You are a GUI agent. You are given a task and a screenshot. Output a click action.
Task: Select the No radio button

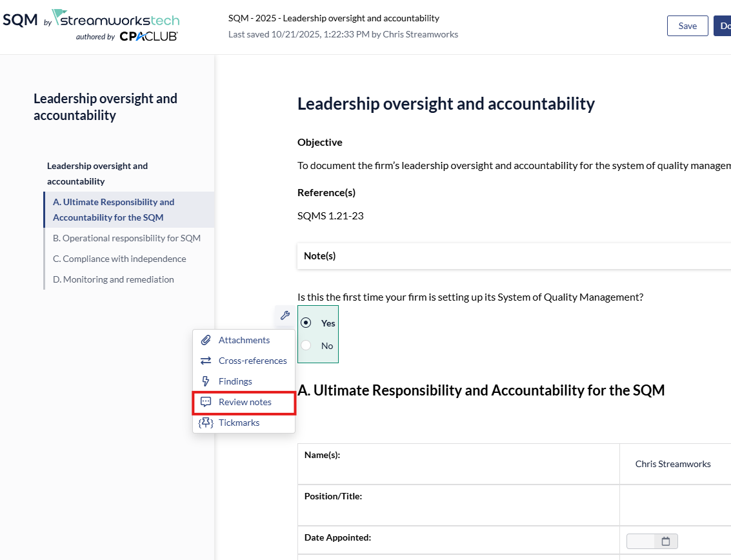click(x=306, y=345)
